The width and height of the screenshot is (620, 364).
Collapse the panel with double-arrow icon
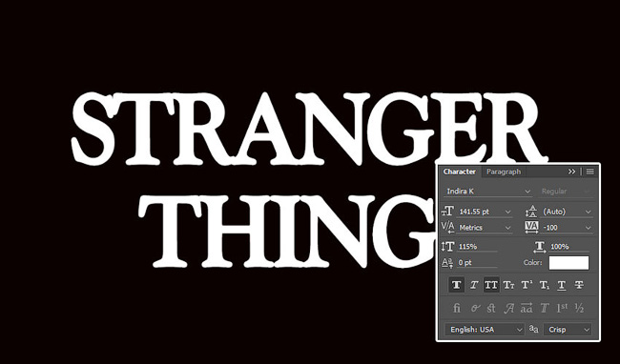tap(571, 172)
